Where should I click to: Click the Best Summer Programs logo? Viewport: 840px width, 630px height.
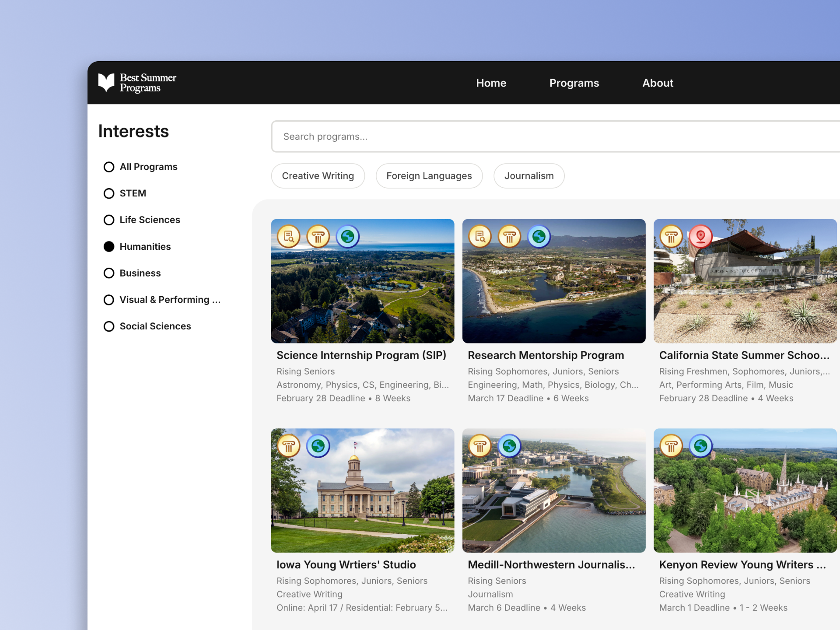pos(137,83)
